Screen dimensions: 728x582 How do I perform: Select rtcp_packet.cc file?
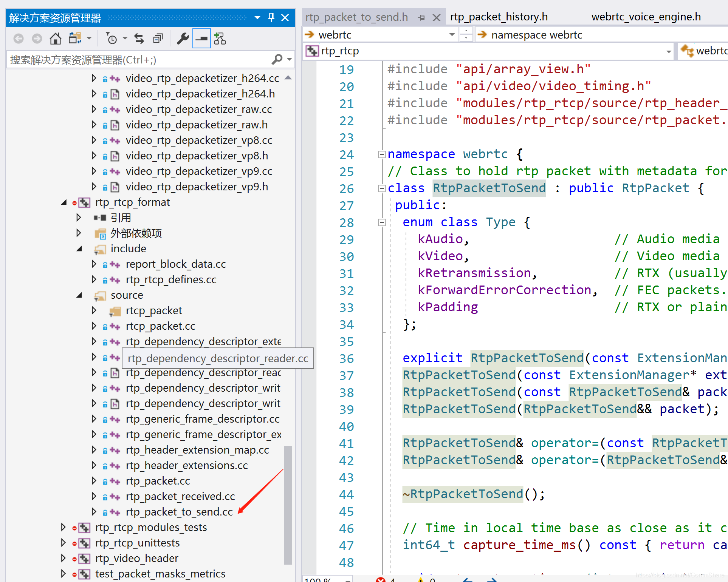160,326
